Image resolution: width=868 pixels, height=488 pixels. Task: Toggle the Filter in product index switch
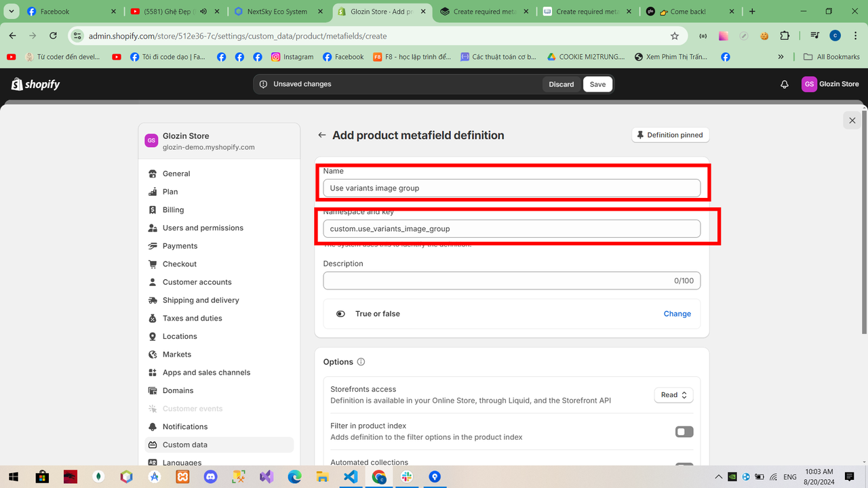[x=684, y=432]
